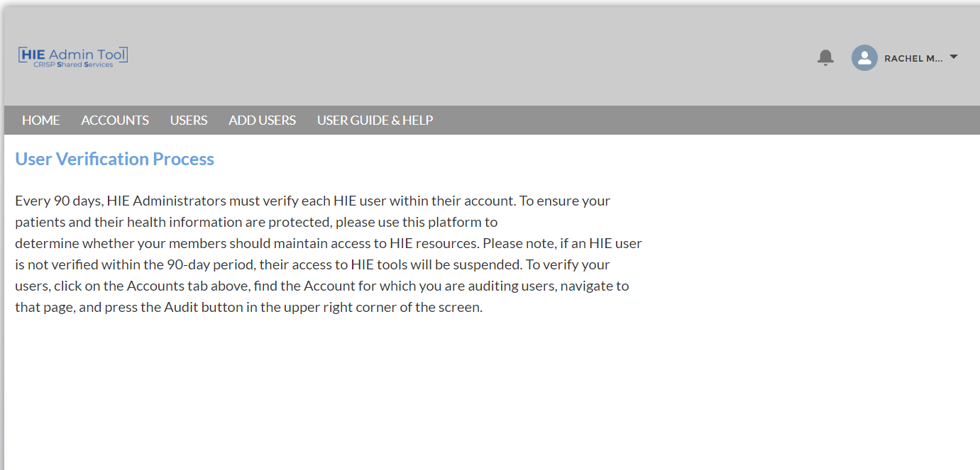Go to the HOME tab
This screenshot has width=980, height=470.
(x=41, y=121)
